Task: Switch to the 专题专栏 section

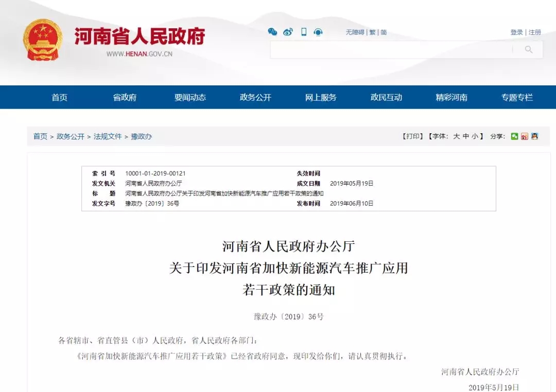Action: (x=516, y=97)
